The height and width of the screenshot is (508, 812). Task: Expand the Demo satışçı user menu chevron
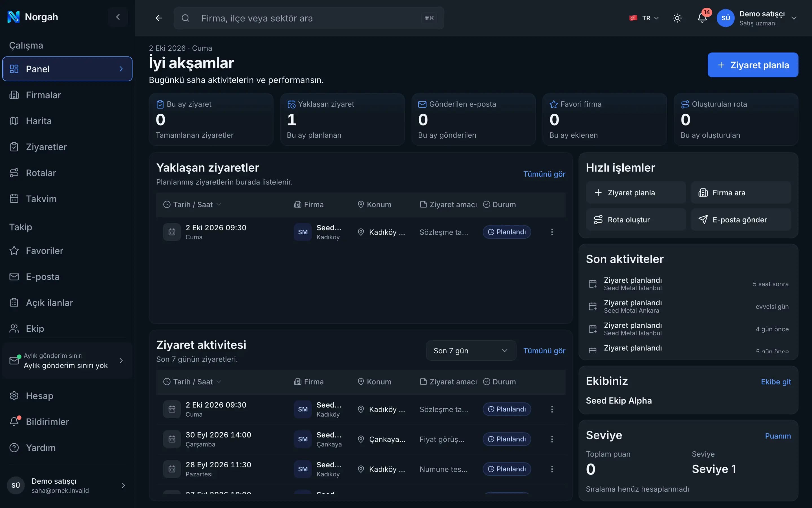794,18
